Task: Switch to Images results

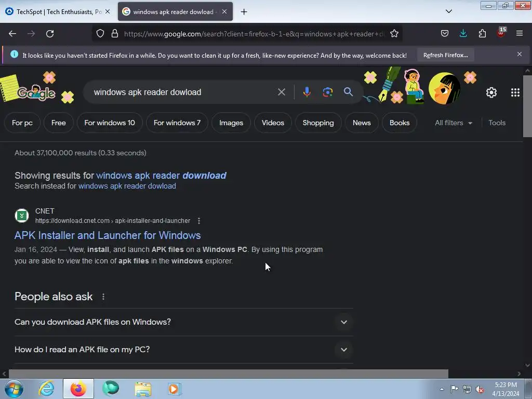Action: [x=231, y=123]
